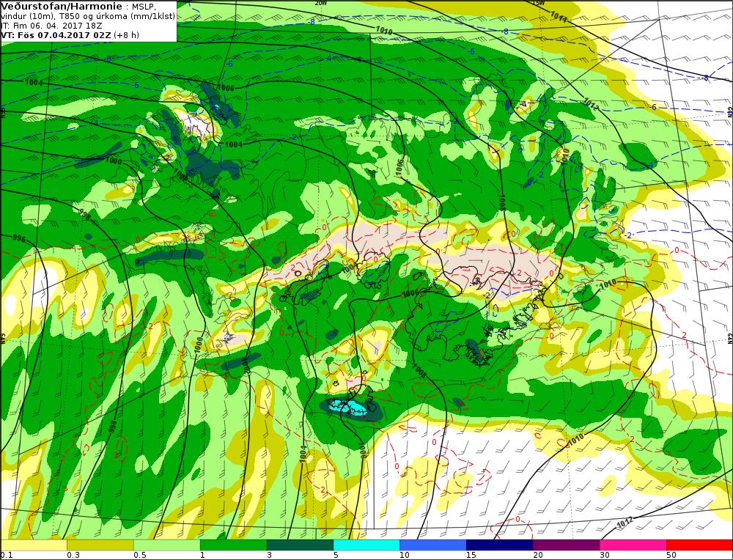This screenshot has height=560, width=733.
Task: Click the 'IT: Fim 06. 04. 2017 18Z' line
Action: [x=51, y=26]
